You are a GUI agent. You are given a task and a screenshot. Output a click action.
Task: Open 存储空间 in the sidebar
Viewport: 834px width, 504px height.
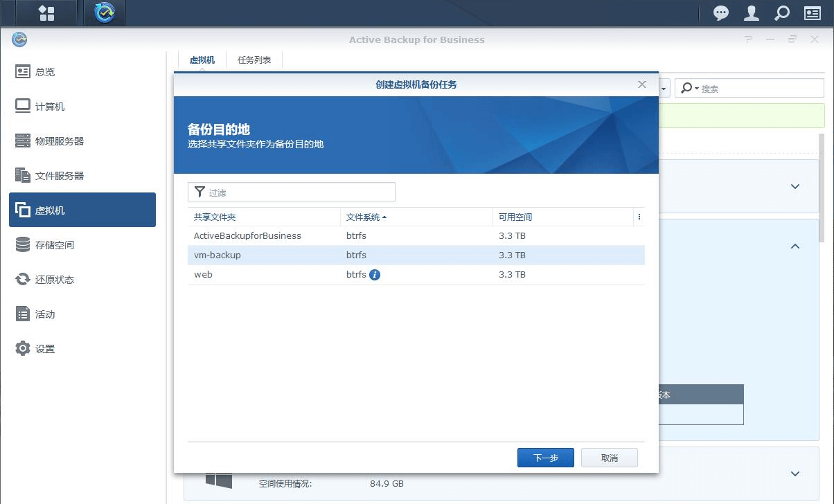pos(54,245)
